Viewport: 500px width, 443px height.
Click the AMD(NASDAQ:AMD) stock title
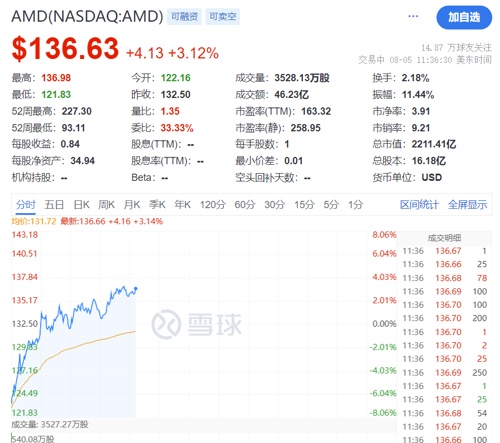pyautogui.click(x=87, y=16)
